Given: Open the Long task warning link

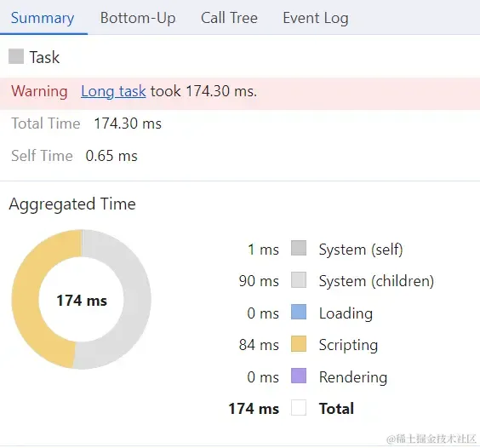Looking at the screenshot, I should point(113,91).
